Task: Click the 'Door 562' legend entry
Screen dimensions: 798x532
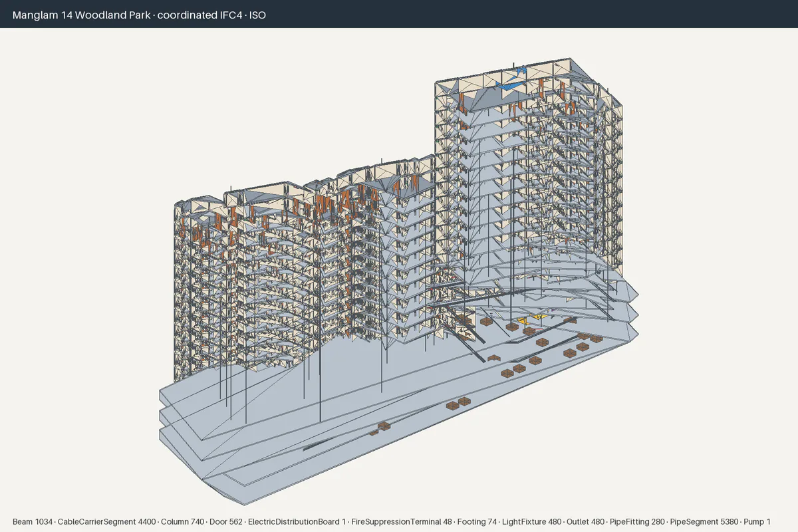Action: (226, 522)
